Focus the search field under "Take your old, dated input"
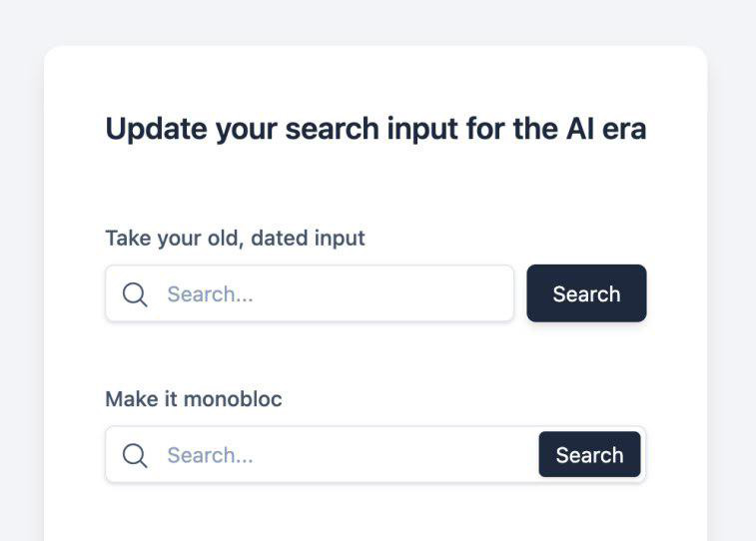Image resolution: width=756 pixels, height=541 pixels. [330, 294]
